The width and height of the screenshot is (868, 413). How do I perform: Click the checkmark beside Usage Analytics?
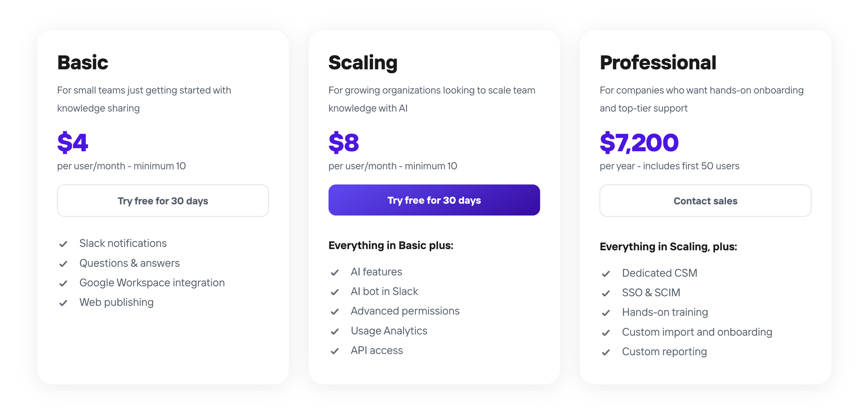pyautogui.click(x=335, y=331)
